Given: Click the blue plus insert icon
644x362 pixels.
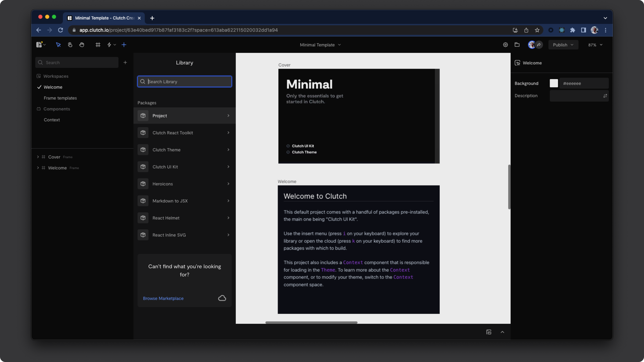Looking at the screenshot, I should pyautogui.click(x=124, y=45).
